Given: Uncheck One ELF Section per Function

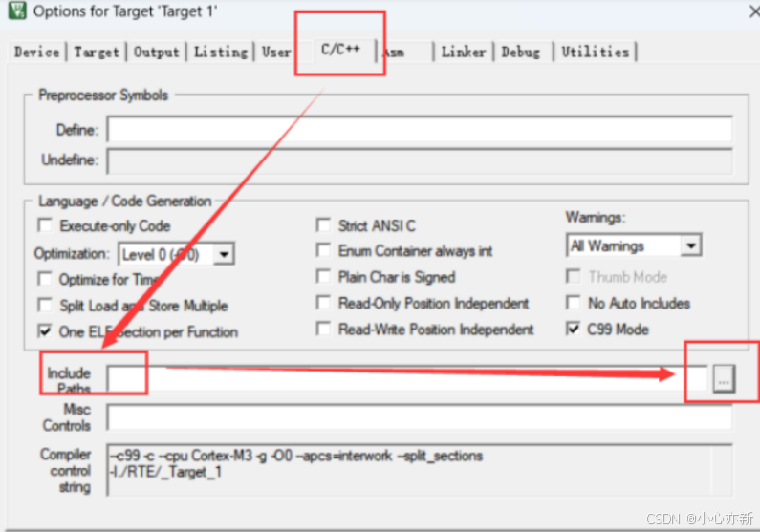Looking at the screenshot, I should [x=45, y=331].
